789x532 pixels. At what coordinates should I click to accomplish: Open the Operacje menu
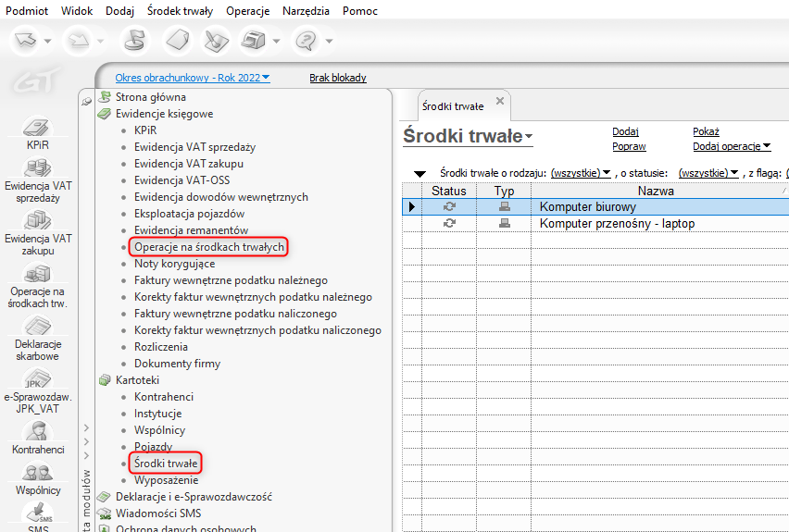(247, 11)
